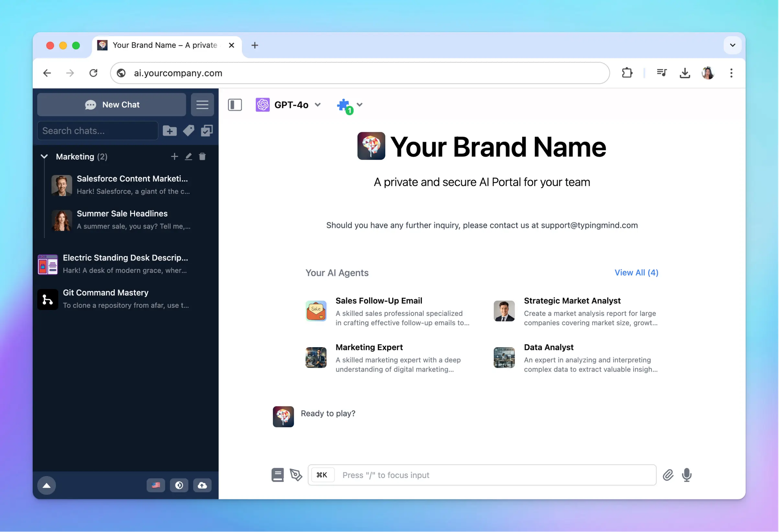Focus the Search chats field

click(x=98, y=131)
